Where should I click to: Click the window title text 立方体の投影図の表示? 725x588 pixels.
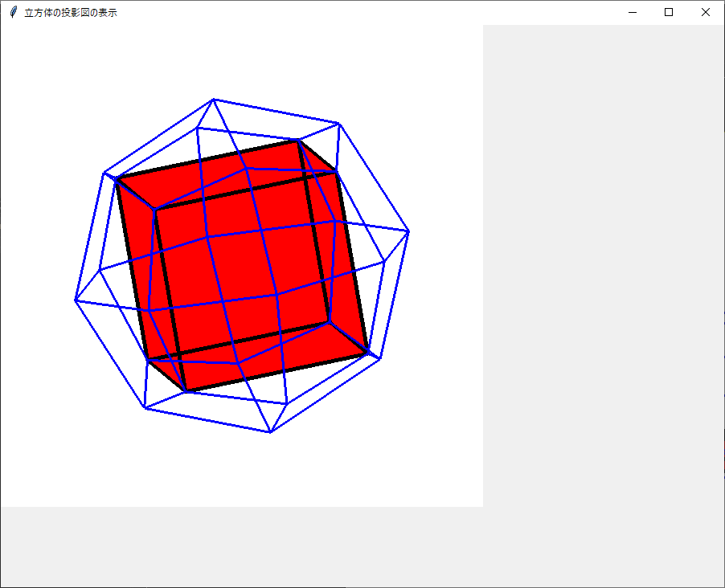[71, 13]
